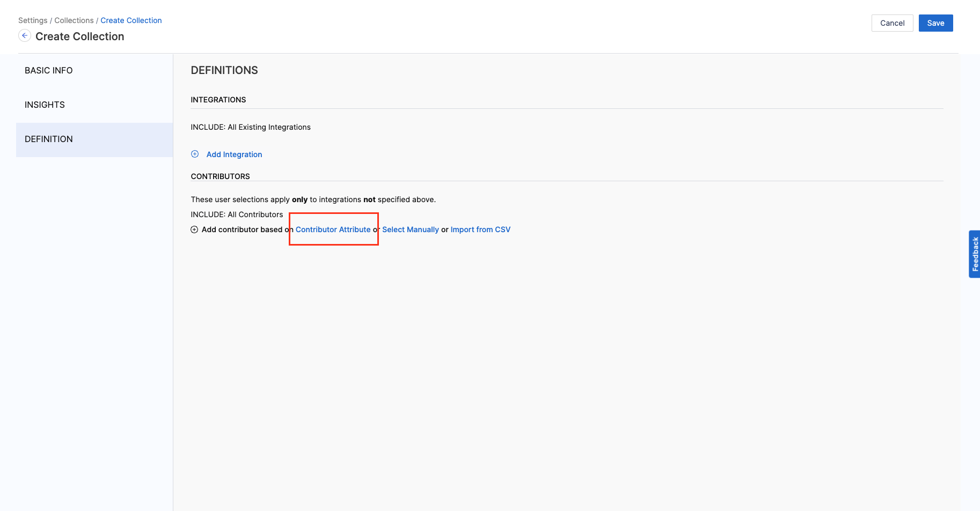
Task: Choose Select Manually for contributors
Action: tap(411, 229)
